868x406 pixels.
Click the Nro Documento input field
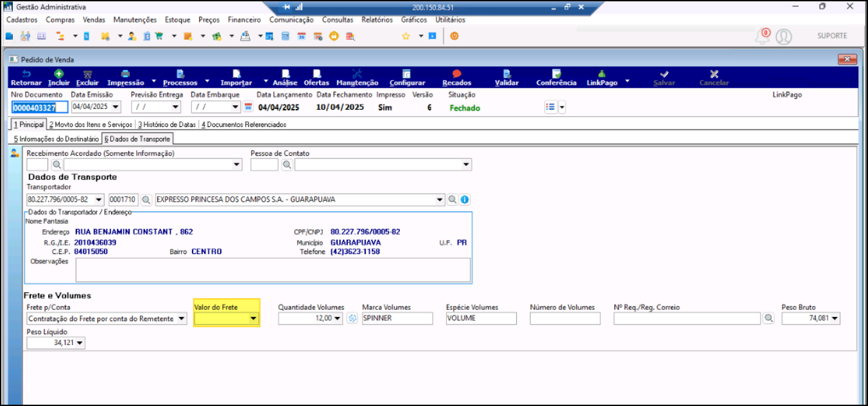coord(39,107)
